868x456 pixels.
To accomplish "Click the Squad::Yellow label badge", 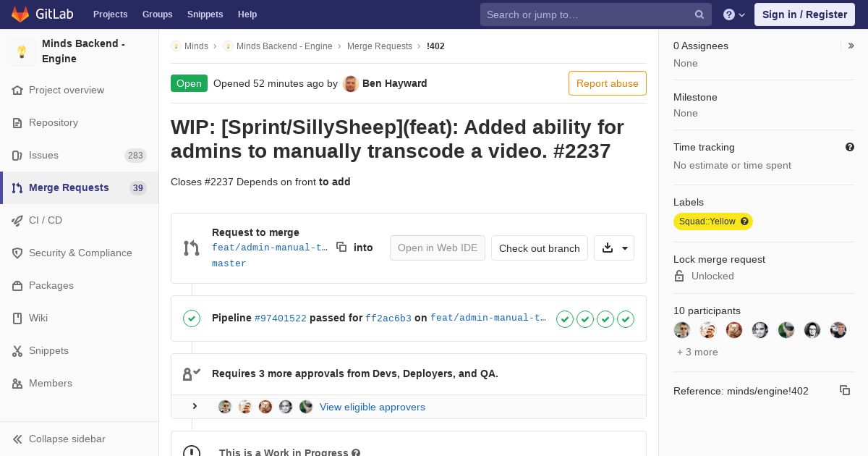I will [x=707, y=221].
